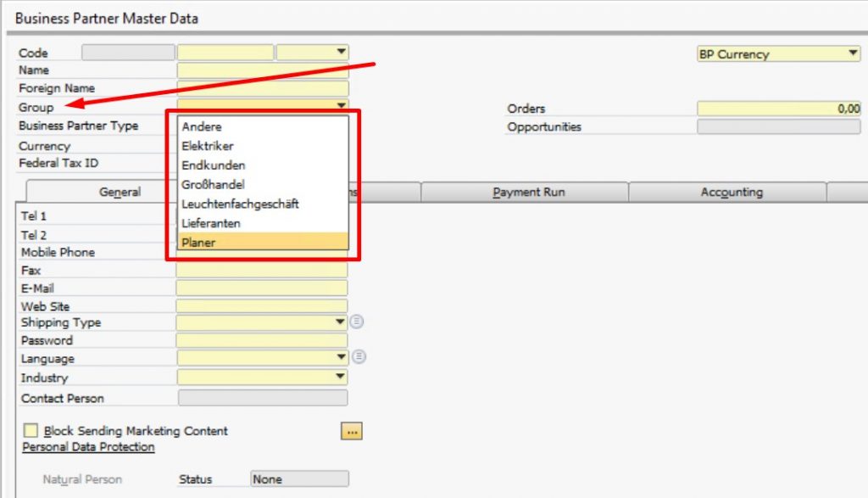Enable Block Sending Marketing Content
Image resolution: width=868 pixels, height=498 pixels.
tap(31, 431)
